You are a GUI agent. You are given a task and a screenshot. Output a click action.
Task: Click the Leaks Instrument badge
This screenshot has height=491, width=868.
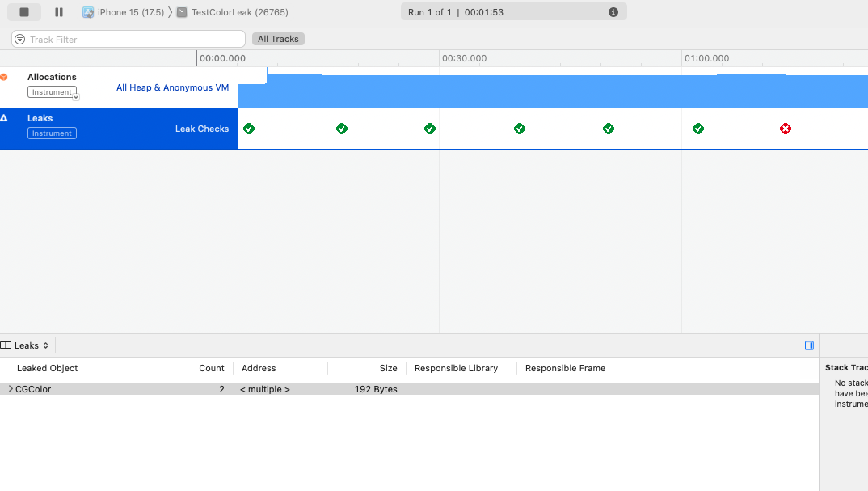pyautogui.click(x=52, y=133)
